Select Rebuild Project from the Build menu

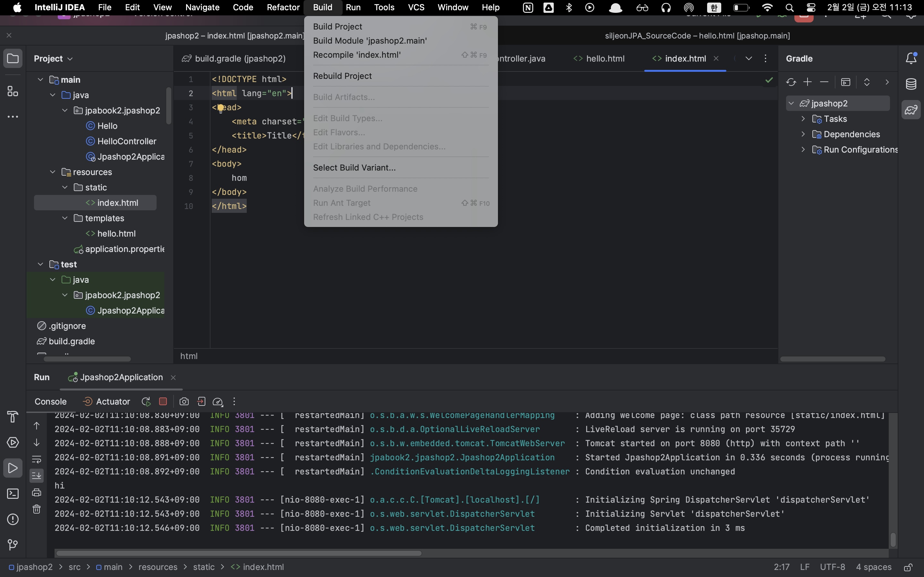(343, 76)
